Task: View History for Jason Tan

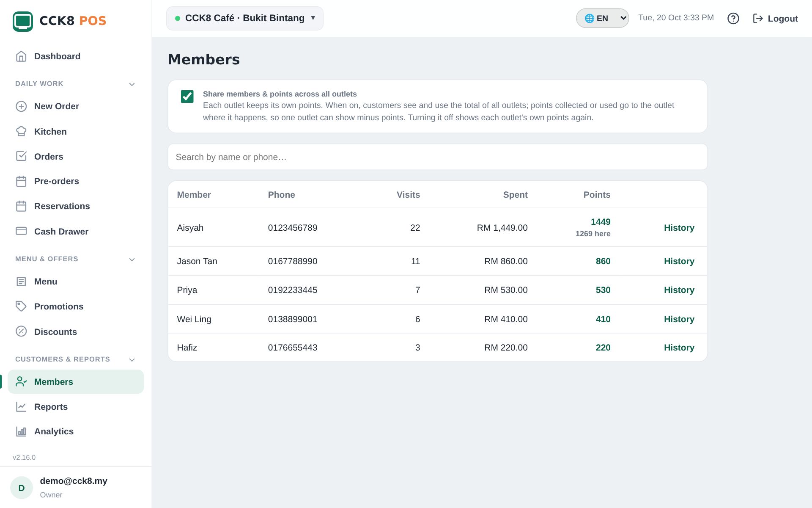Action: pyautogui.click(x=679, y=261)
